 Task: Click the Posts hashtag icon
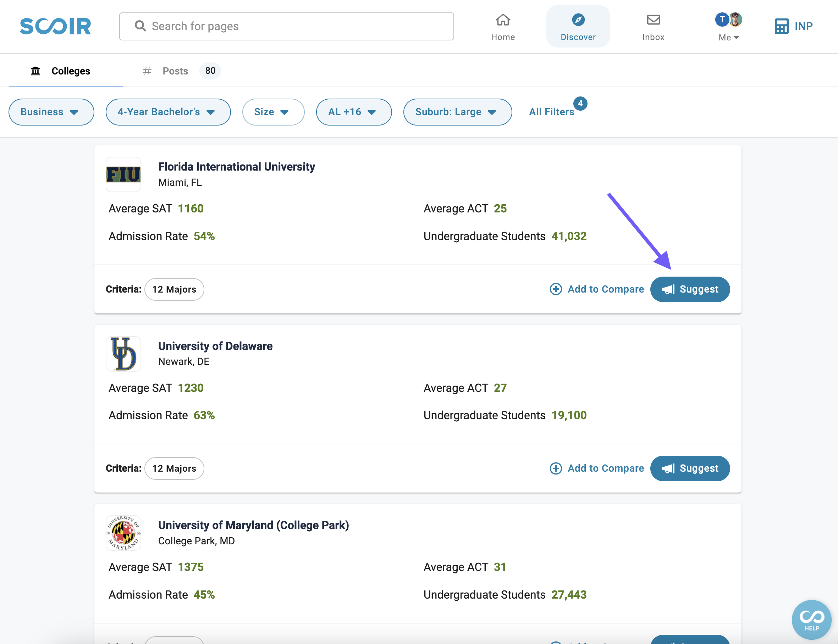[147, 71]
